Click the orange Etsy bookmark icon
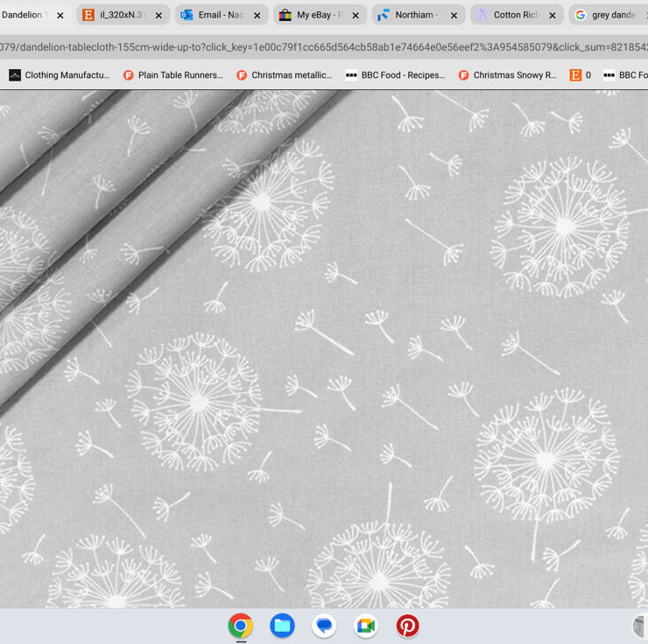Screen dimensions: 648x644 (x=575, y=75)
